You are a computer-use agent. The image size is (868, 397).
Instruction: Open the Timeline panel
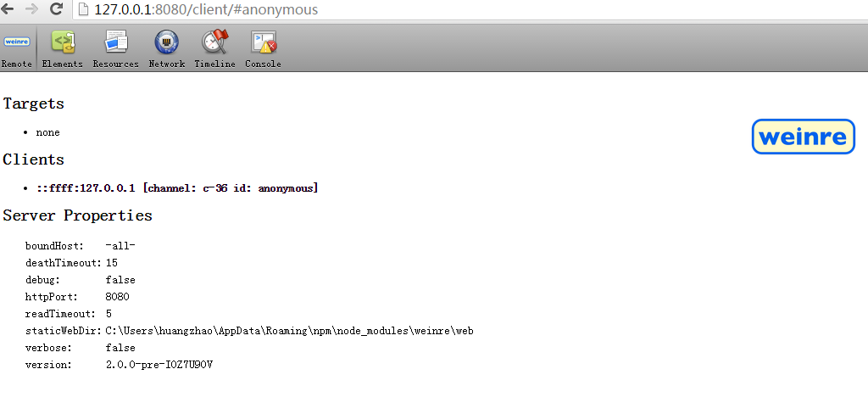214,48
